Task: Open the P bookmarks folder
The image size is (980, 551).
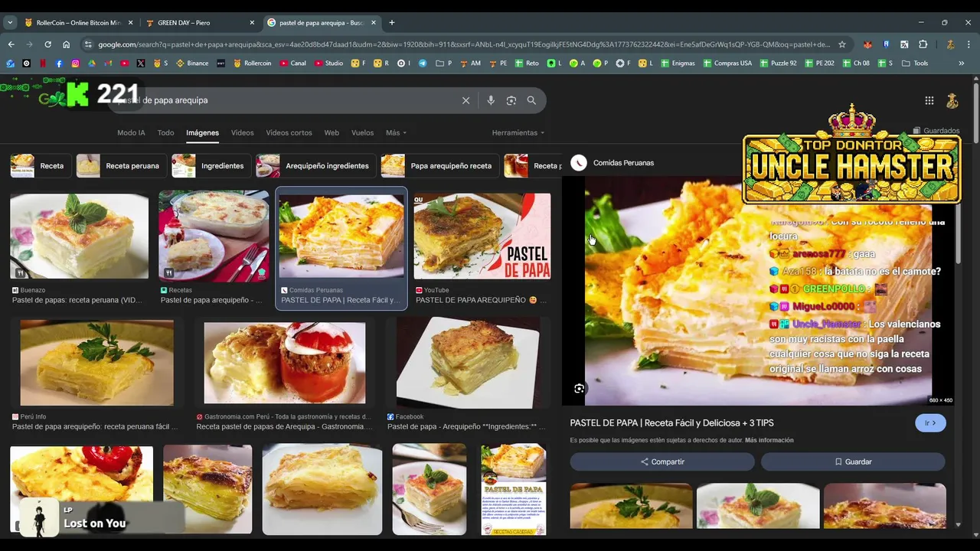Action: point(444,64)
